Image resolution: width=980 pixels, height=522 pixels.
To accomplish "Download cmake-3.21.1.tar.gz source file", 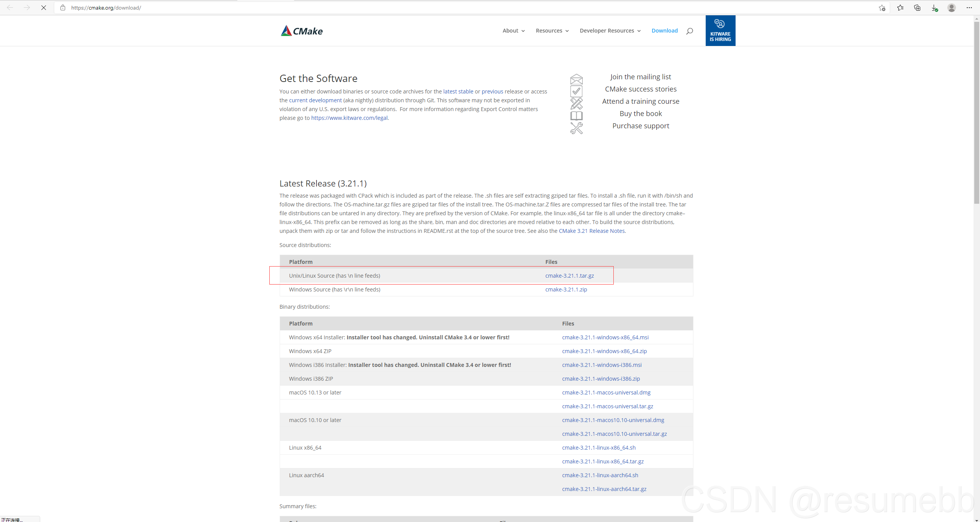I will pos(569,276).
